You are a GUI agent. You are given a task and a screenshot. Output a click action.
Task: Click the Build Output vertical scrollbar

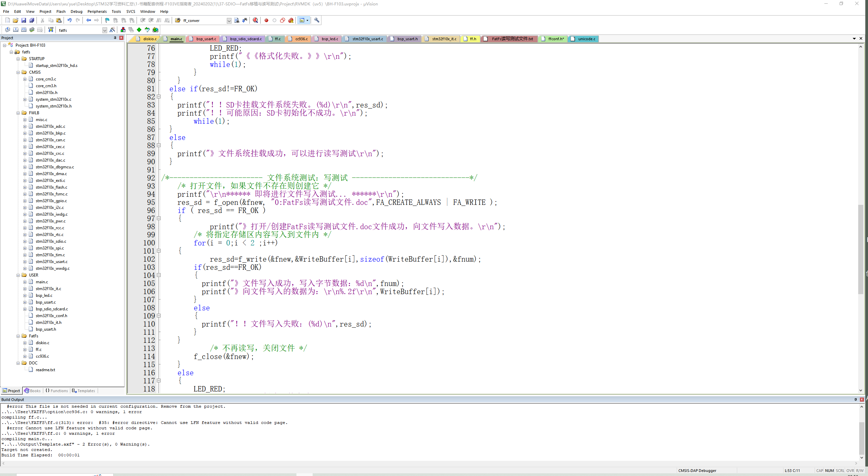862,432
